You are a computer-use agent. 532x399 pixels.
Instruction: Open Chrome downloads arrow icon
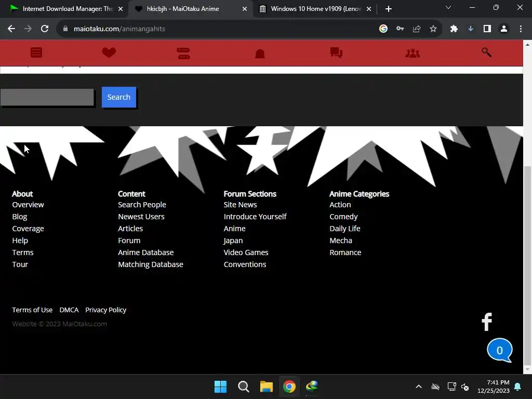coord(471,29)
